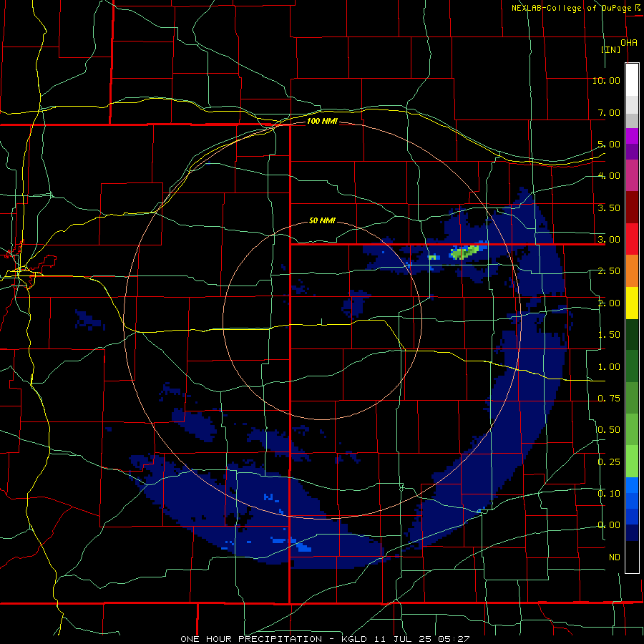Click the 1.50 legend value
The width and height of the screenshot is (644, 644).
[x=609, y=335]
